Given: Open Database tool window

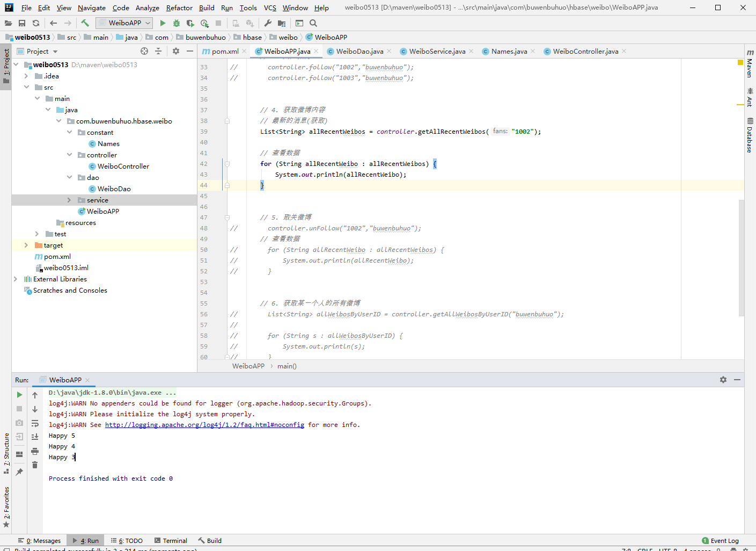Looking at the screenshot, I should coord(750,135).
